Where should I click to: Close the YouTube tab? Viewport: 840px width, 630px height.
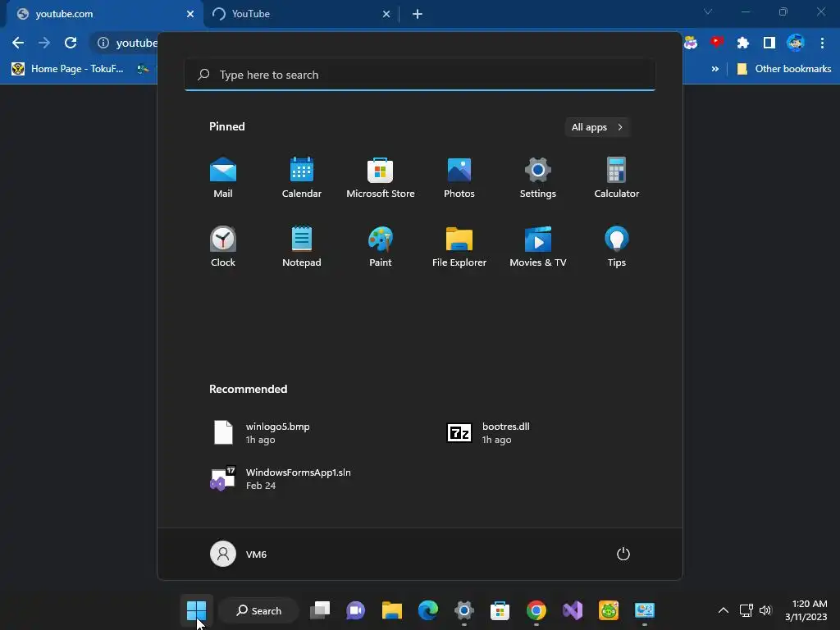[386, 14]
